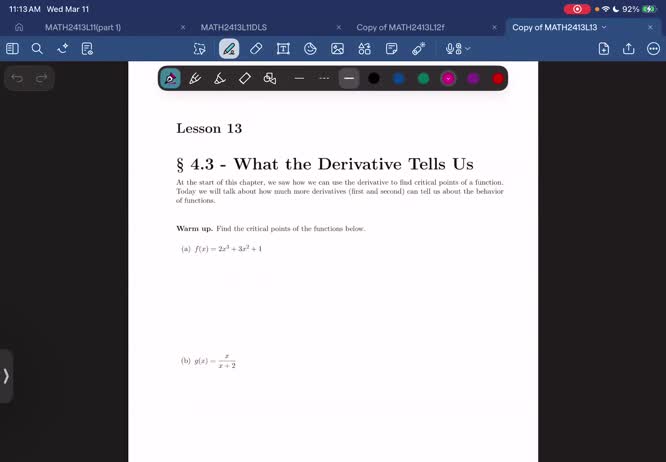Select the brush pen style

pyautogui.click(x=220, y=79)
